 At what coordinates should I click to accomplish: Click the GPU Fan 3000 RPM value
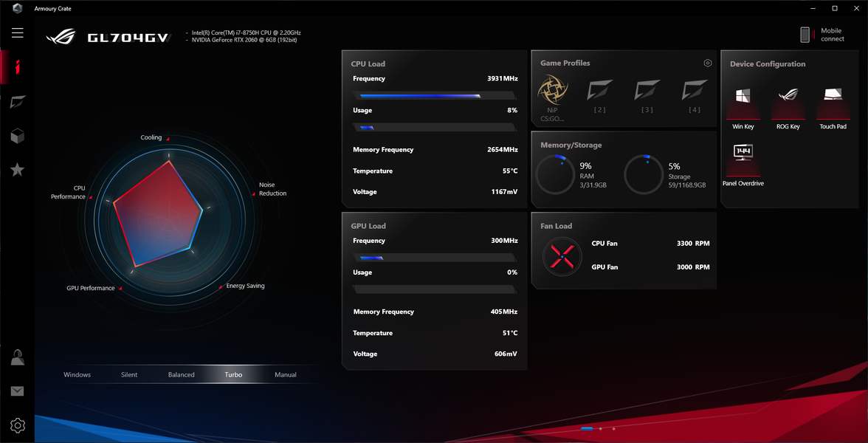[693, 267]
